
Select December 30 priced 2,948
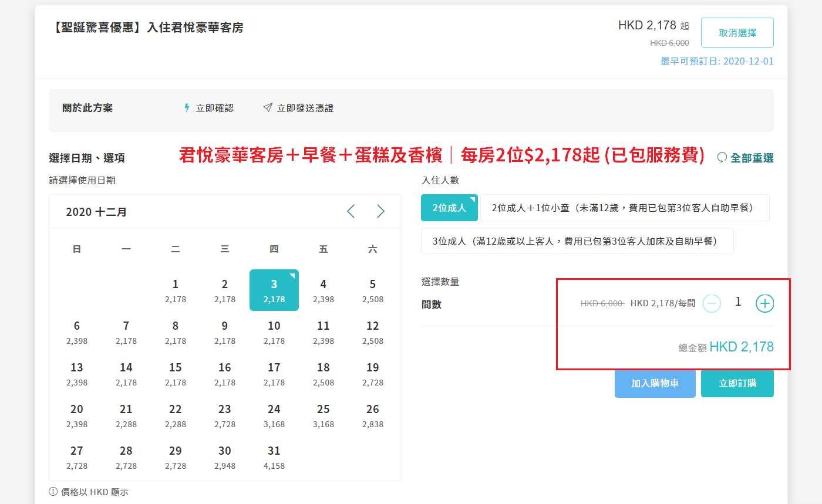coord(225,457)
